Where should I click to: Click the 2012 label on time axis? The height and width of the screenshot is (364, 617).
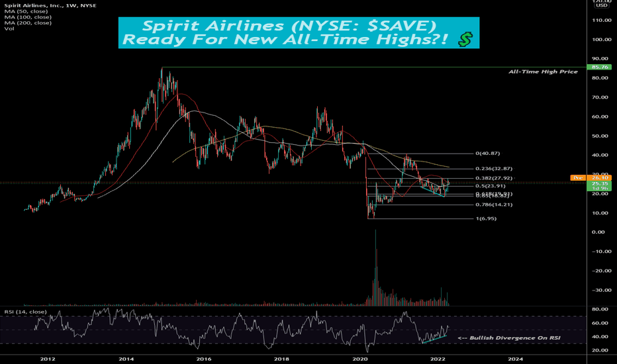(x=48, y=359)
